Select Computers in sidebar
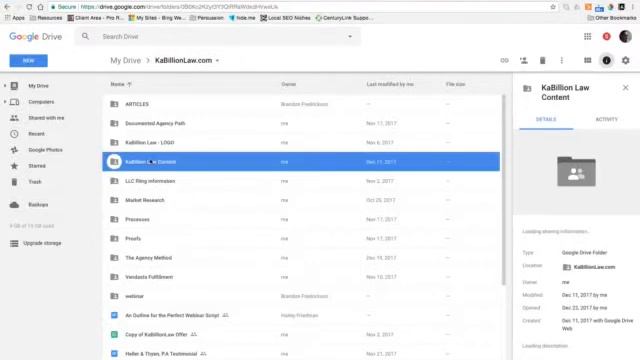The width and height of the screenshot is (640, 360). click(41, 102)
